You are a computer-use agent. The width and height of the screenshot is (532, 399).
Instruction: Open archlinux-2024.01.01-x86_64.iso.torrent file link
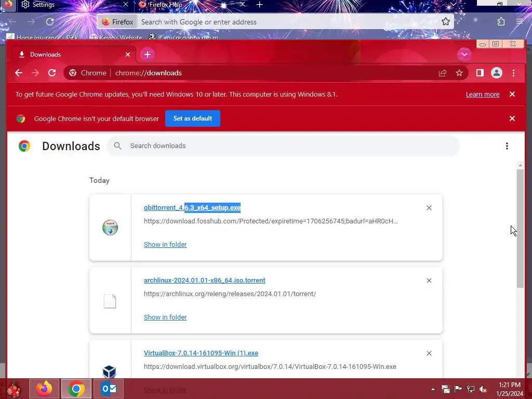pos(205,280)
